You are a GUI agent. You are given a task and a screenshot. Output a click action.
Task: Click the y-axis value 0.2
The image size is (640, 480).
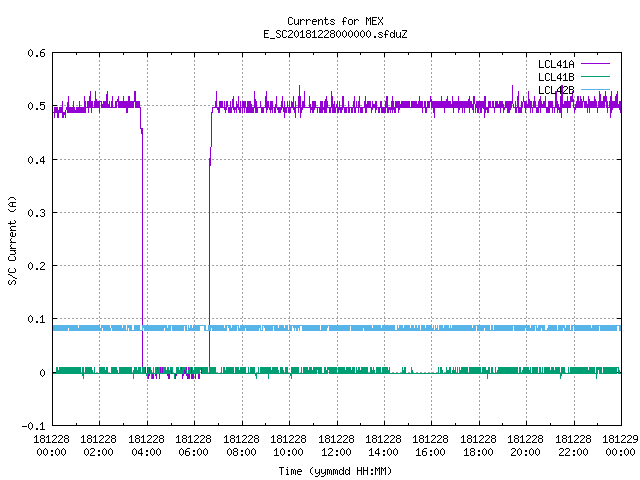(x=36, y=266)
